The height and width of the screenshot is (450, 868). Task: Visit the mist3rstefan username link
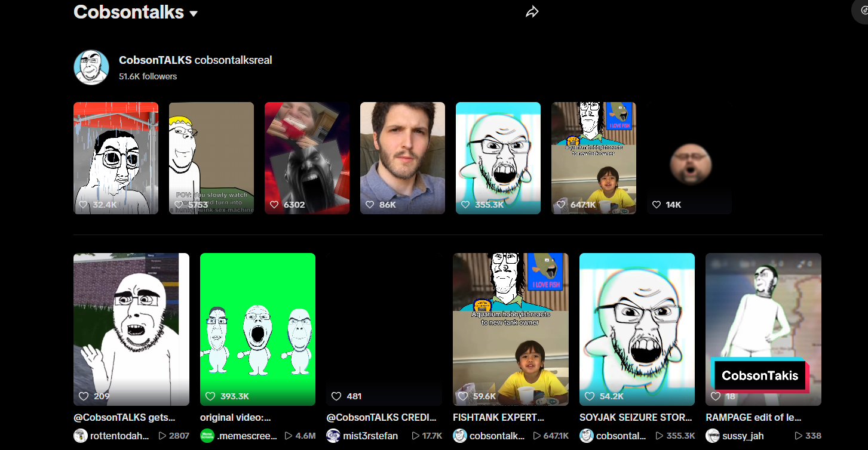(370, 436)
